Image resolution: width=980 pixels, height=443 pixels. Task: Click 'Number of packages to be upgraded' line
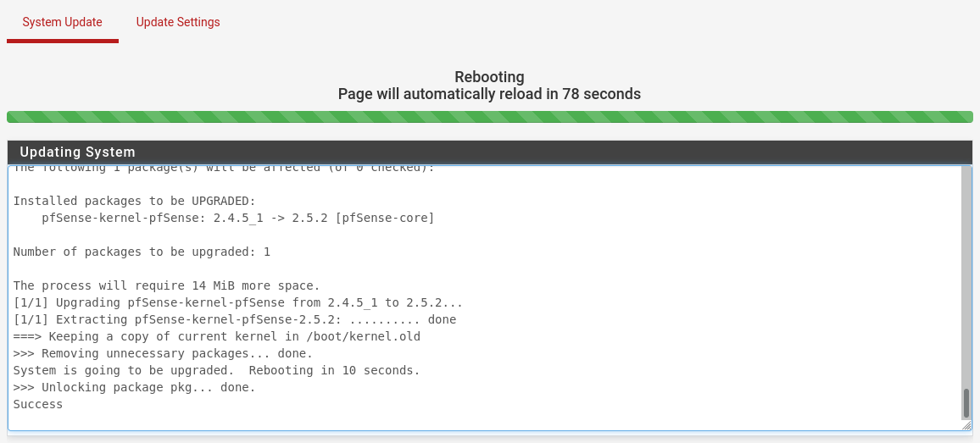point(142,252)
